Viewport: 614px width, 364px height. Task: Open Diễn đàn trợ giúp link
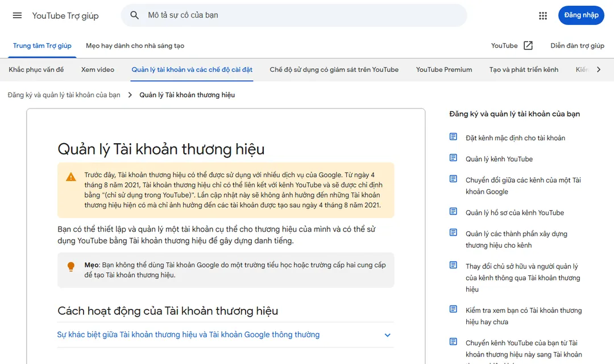577,46
